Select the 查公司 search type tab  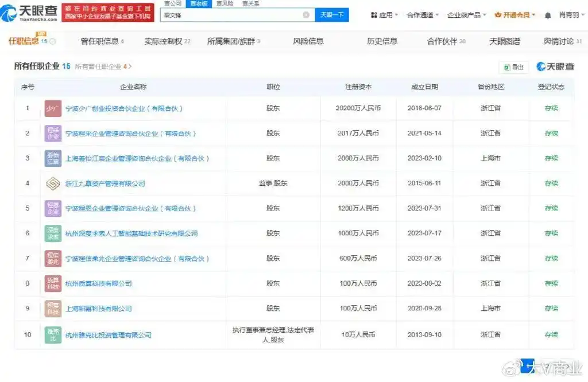coord(173,3)
